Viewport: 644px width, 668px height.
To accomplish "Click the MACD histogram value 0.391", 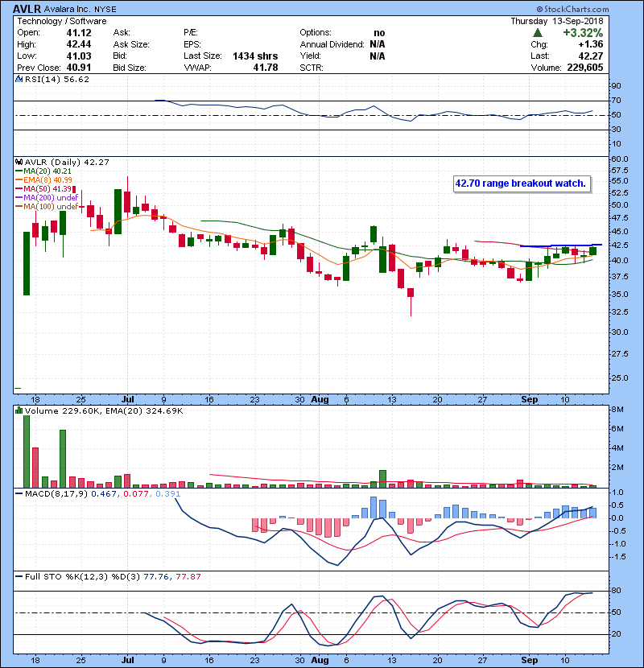I will [x=168, y=494].
